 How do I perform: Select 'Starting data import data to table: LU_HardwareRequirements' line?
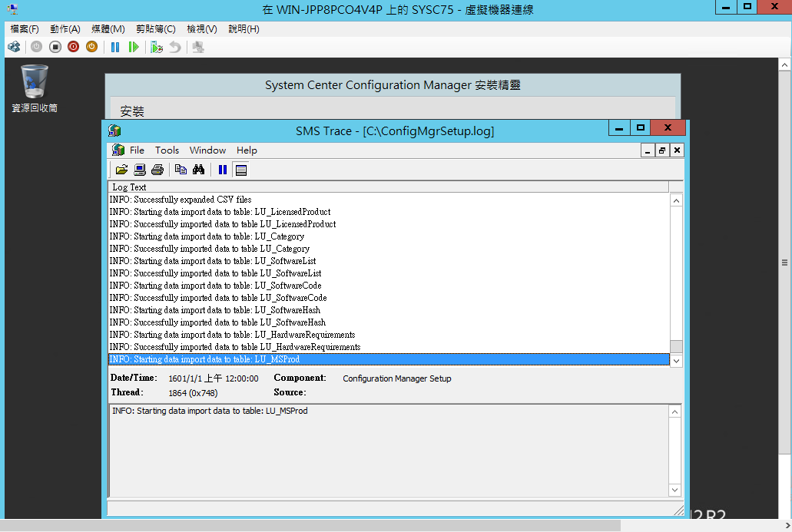point(389,335)
